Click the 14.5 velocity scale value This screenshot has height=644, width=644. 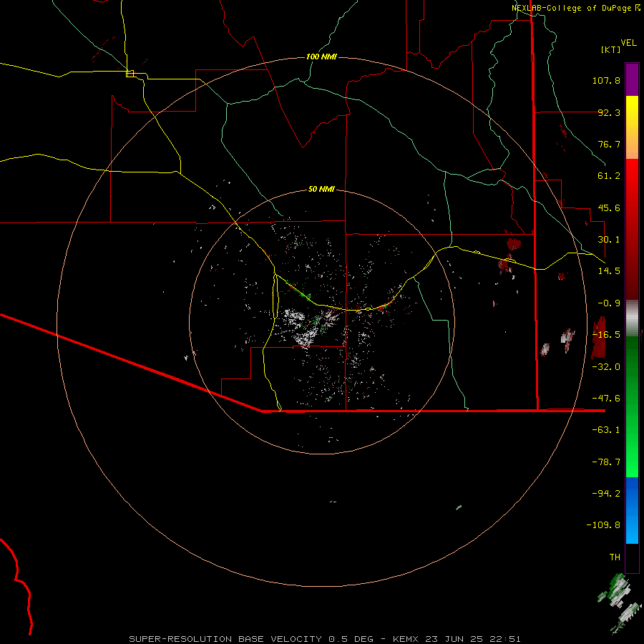[609, 271]
